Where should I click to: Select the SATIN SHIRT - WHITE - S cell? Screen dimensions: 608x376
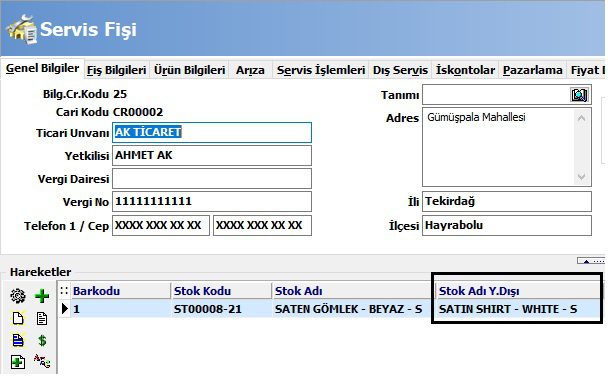click(x=518, y=309)
